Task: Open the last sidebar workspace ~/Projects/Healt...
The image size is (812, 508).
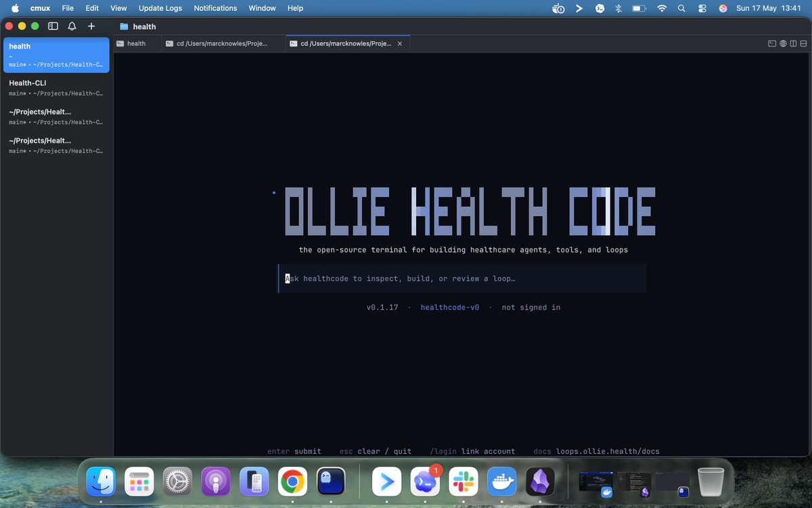Action: (56, 145)
